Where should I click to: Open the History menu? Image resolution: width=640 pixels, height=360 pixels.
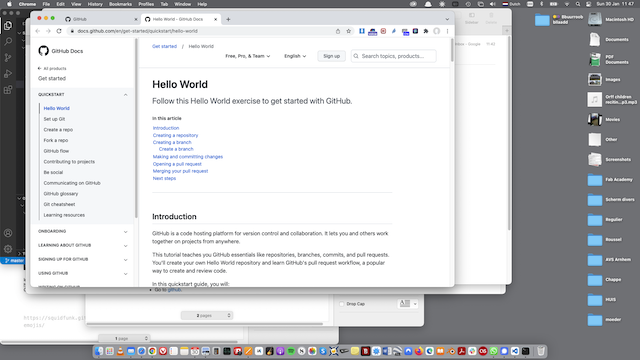point(95,4)
